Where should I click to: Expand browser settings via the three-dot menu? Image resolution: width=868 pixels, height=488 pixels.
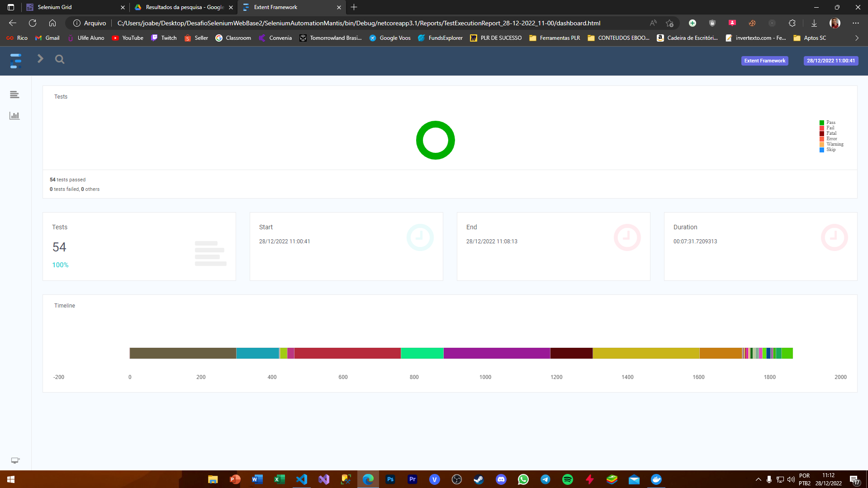(856, 23)
